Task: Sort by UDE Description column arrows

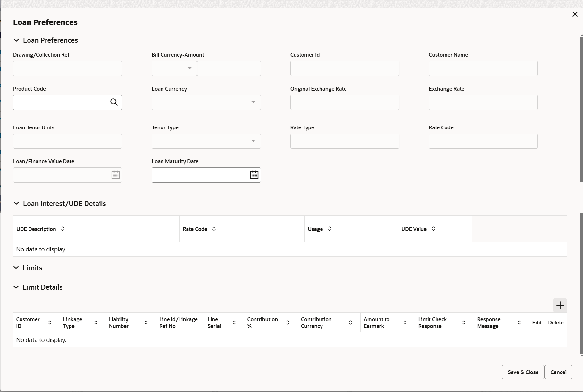Action: (x=63, y=229)
